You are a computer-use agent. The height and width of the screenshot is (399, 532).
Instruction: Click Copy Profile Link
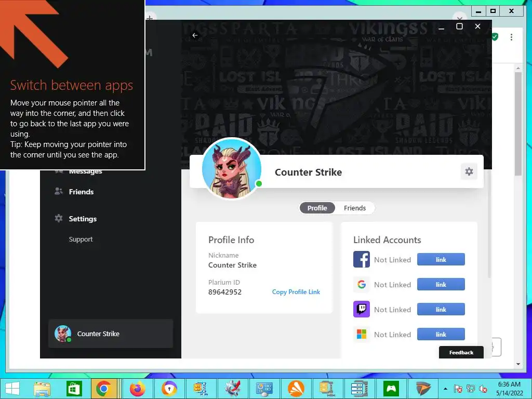coord(296,292)
